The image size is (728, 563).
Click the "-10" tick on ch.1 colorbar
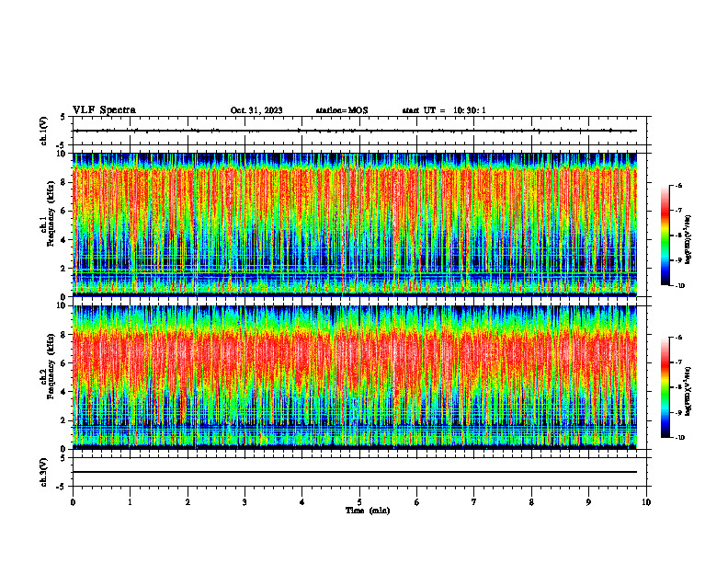[x=680, y=286]
